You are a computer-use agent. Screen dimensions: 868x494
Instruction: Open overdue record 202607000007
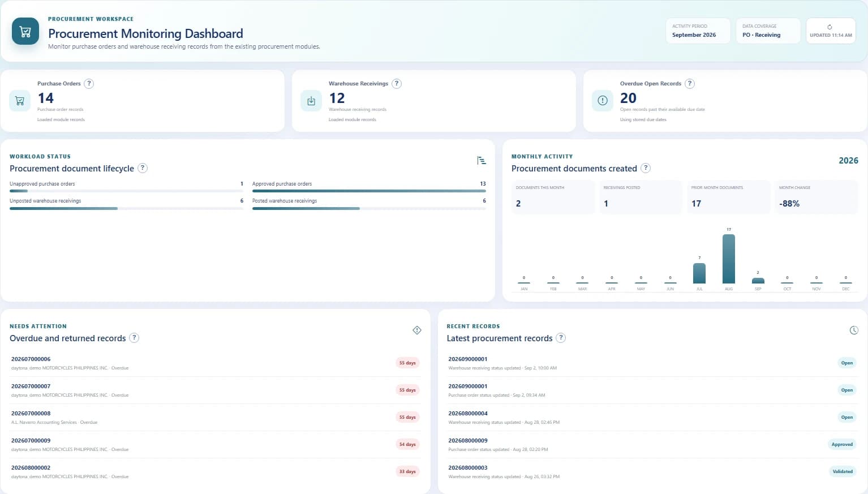[215, 390]
